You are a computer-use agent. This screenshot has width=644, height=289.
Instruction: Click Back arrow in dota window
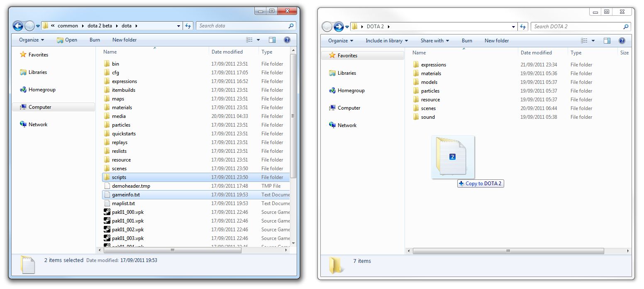(x=18, y=26)
